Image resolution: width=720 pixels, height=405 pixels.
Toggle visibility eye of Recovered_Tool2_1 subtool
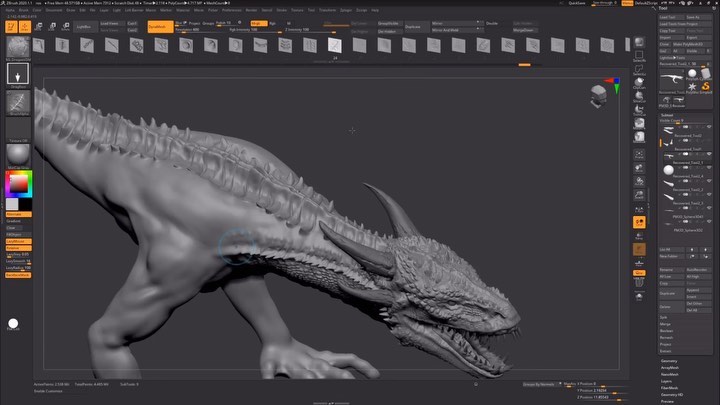(x=709, y=154)
